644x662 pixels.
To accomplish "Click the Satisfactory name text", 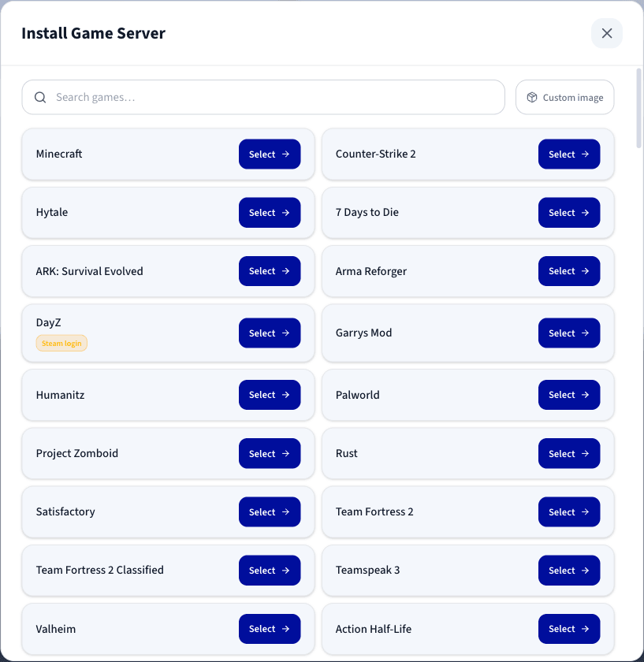I will coord(65,511).
